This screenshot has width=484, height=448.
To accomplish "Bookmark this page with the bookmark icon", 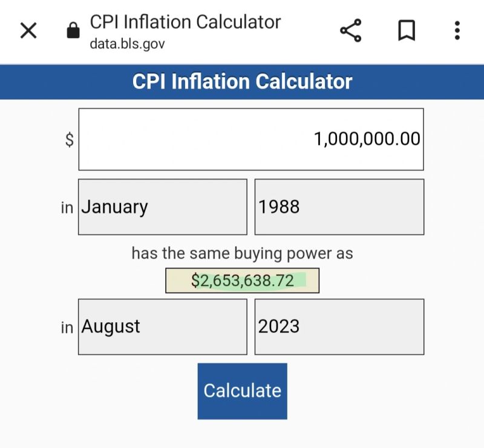I will [407, 30].
